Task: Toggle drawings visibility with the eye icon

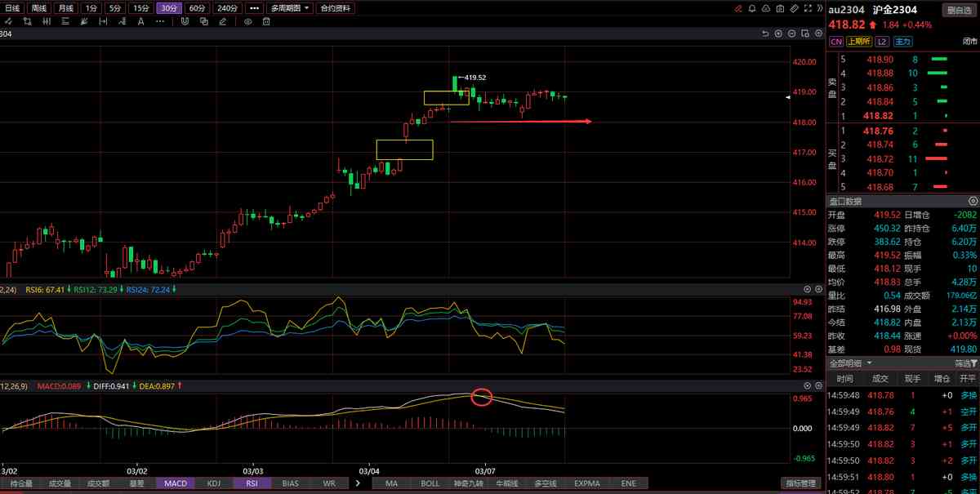Action: 247,22
